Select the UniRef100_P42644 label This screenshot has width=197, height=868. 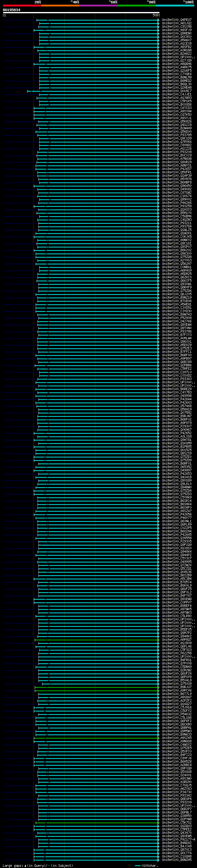(177, 399)
